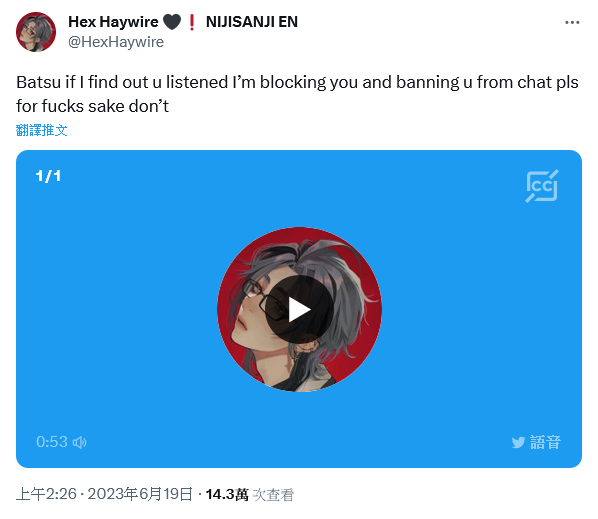Open the three-dot more options menu
Viewport: 598px width, 519px height.
(572, 22)
